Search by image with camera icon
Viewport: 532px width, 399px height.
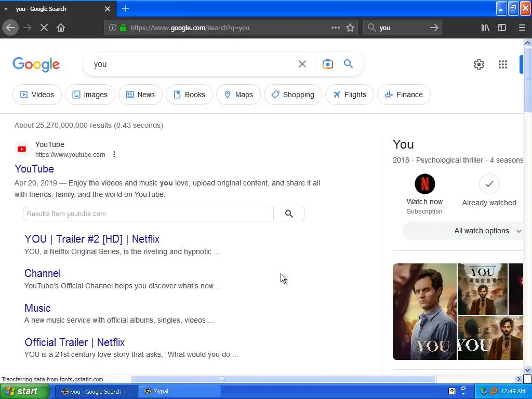coord(327,64)
